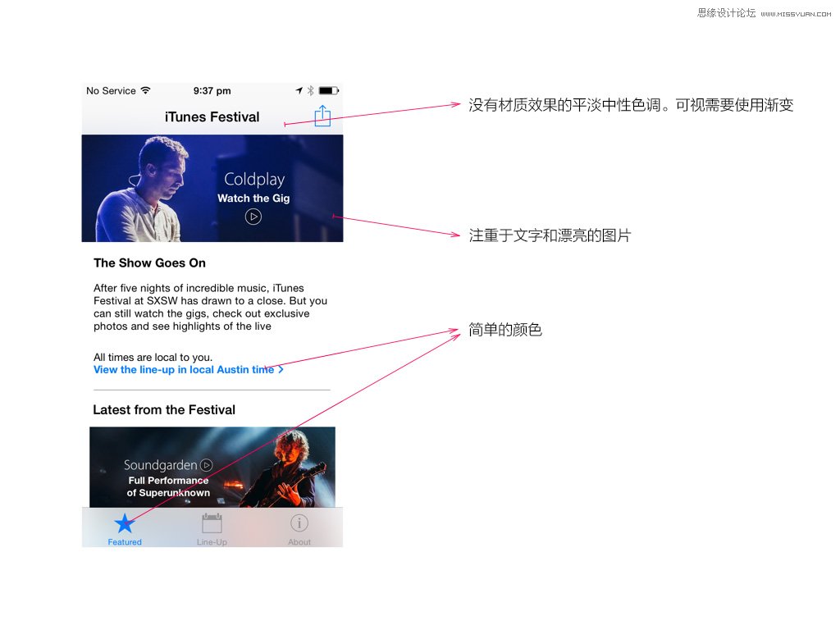Image resolution: width=840 pixels, height=630 pixels.
Task: Tap the share icon in iTunes Festival header
Action: coord(322,116)
